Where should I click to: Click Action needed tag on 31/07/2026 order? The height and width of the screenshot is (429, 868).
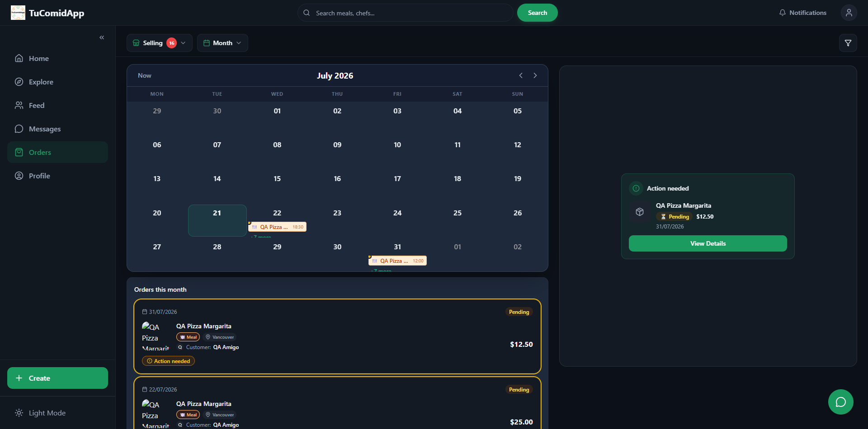pyautogui.click(x=168, y=361)
